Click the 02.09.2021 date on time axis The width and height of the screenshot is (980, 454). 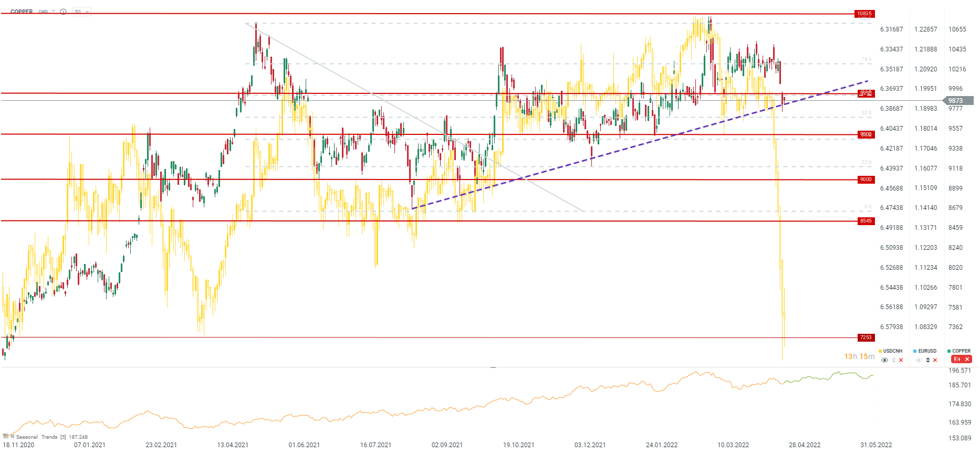[x=447, y=445]
